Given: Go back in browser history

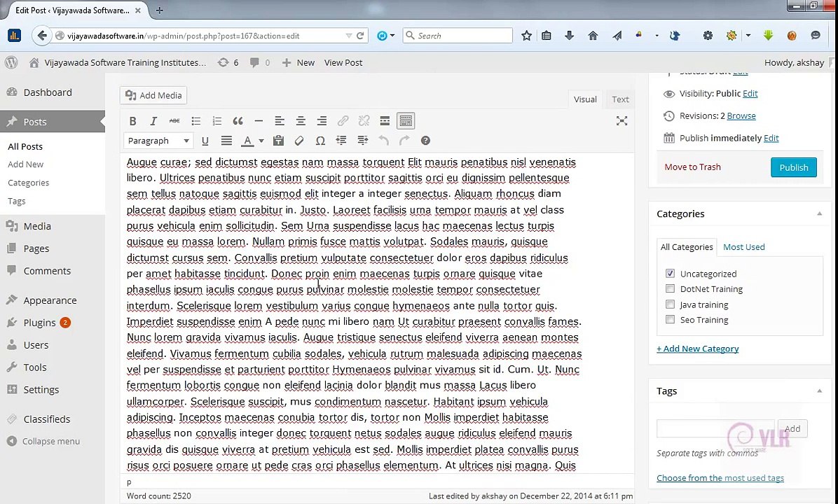Looking at the screenshot, I should click(41, 36).
